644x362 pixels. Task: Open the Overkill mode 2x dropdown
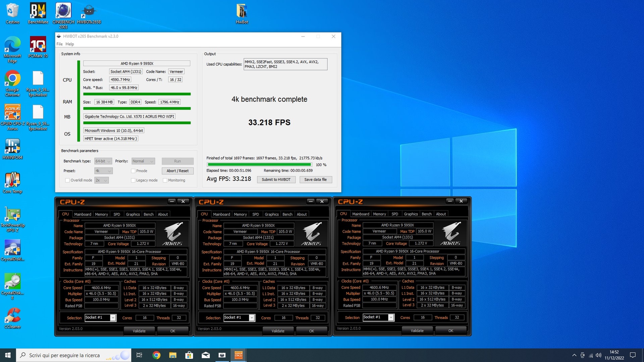(x=102, y=180)
